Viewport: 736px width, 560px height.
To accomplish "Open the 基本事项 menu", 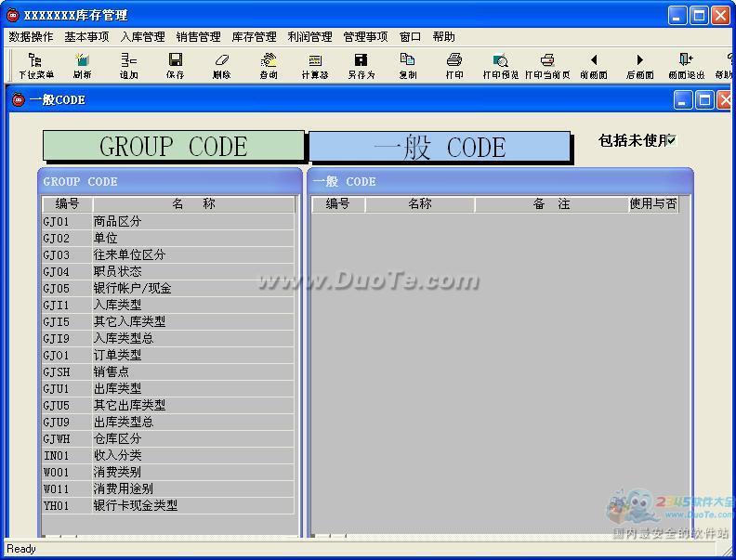I will click(x=86, y=36).
